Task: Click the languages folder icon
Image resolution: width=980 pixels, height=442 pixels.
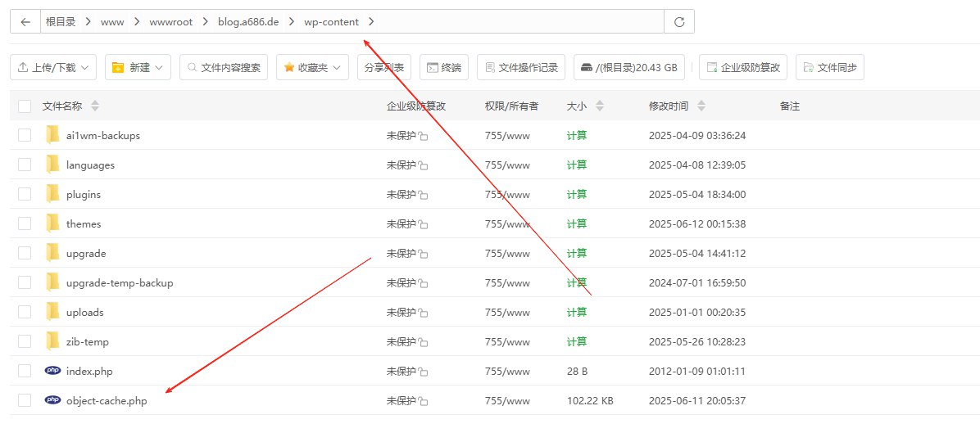Action: (x=53, y=165)
